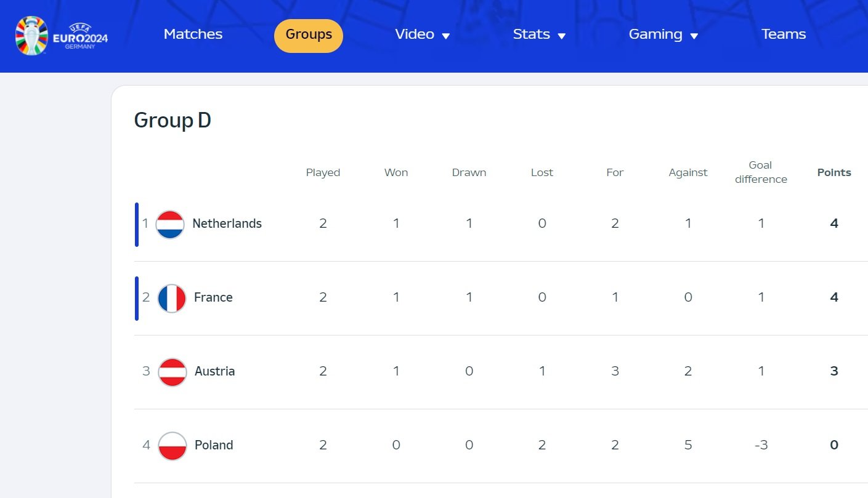
Task: Click the France flag icon
Action: [x=172, y=298]
